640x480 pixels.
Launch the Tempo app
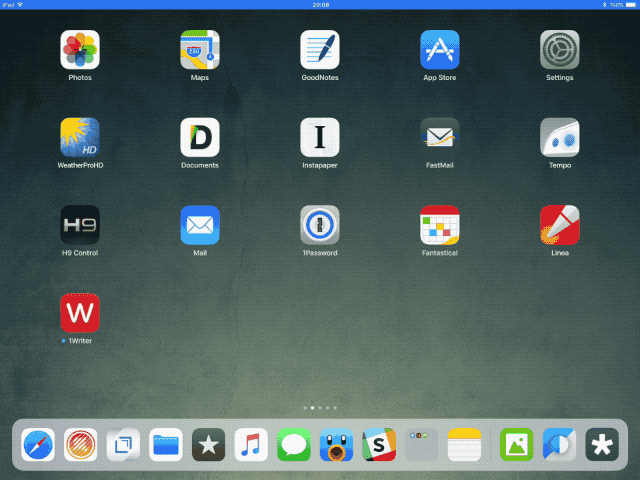tap(560, 138)
